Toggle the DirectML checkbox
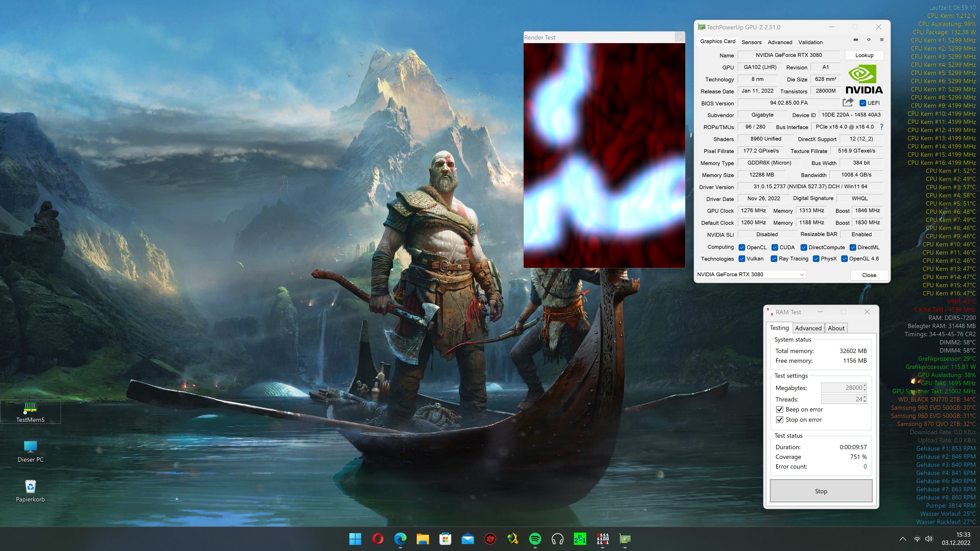This screenshot has width=980, height=551. tap(853, 247)
